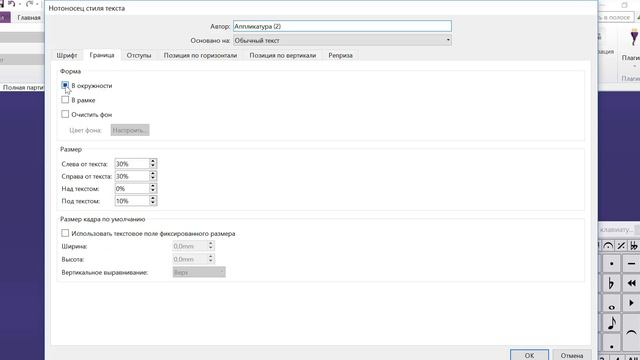Click the 'Высота' value field
640x360 pixels.
click(x=190, y=259)
